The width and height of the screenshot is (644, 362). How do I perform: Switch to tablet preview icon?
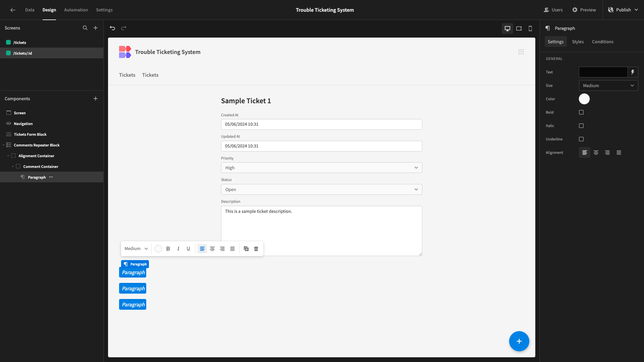coord(519,28)
